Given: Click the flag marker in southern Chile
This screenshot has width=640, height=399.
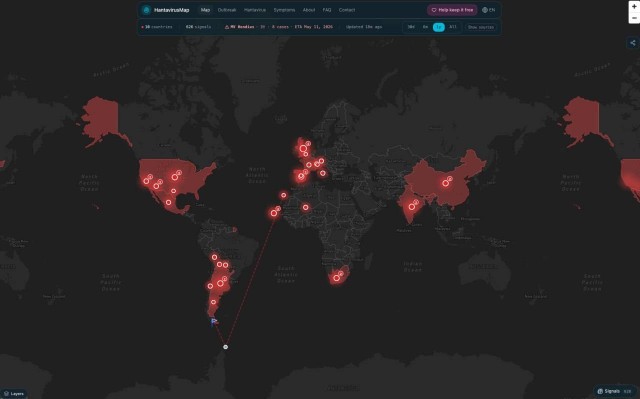Looking at the screenshot, I should click(x=213, y=322).
